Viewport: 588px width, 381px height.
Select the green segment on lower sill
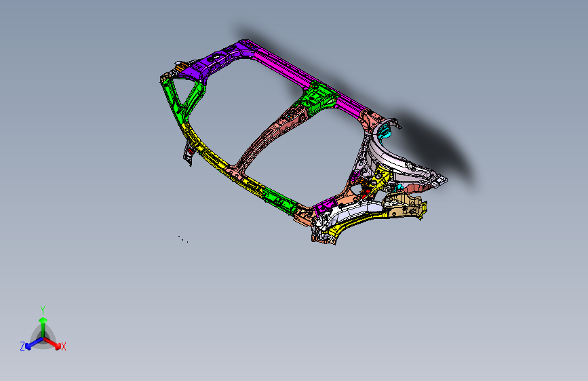pos(279,201)
